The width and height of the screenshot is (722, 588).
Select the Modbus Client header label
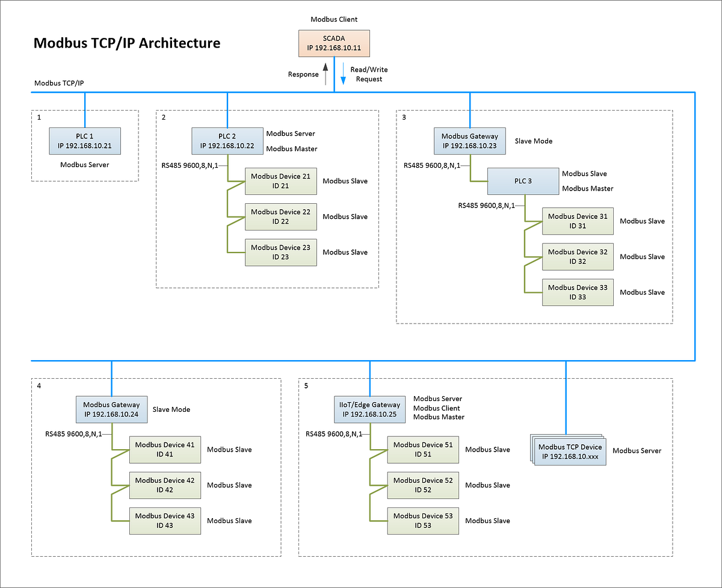click(x=333, y=19)
